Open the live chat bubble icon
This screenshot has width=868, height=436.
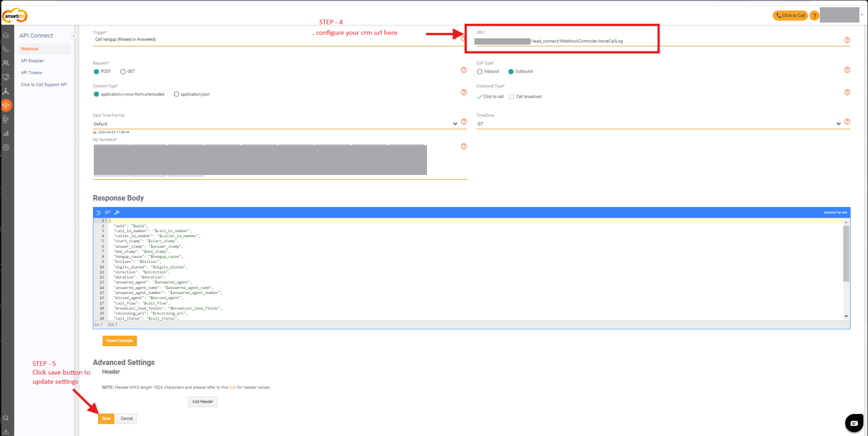(854, 423)
